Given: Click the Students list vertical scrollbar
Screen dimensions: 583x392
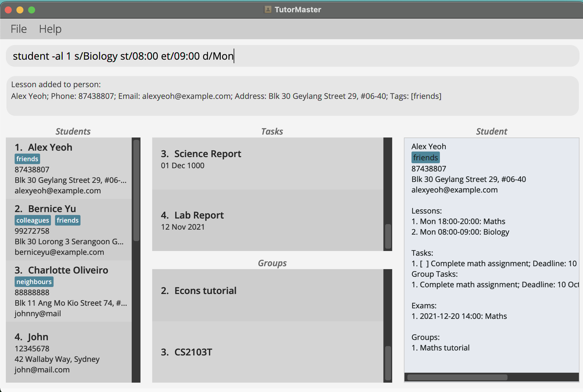Looking at the screenshot, I should tap(136, 190).
